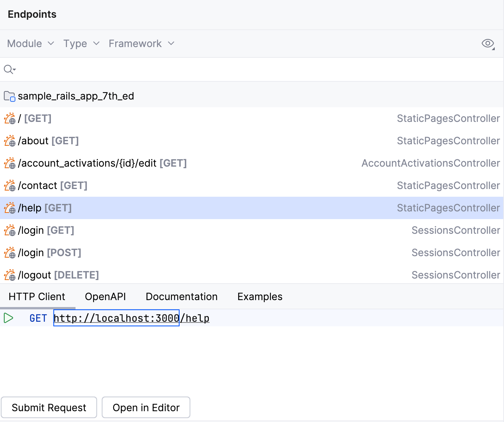The height and width of the screenshot is (422, 504).
Task: Click the route icon for POST /login
Action: [x=9, y=253]
